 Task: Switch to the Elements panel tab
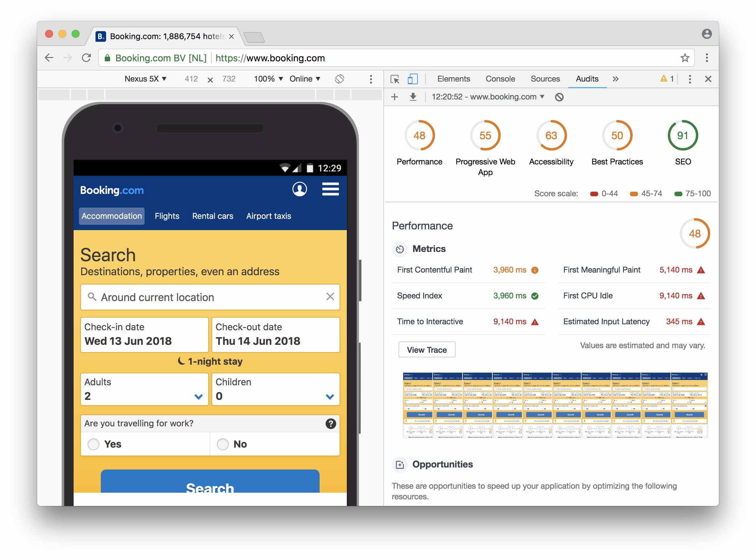pyautogui.click(x=454, y=78)
